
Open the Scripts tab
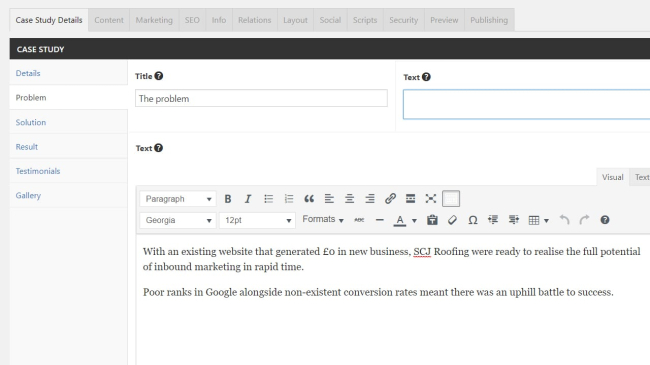point(365,20)
